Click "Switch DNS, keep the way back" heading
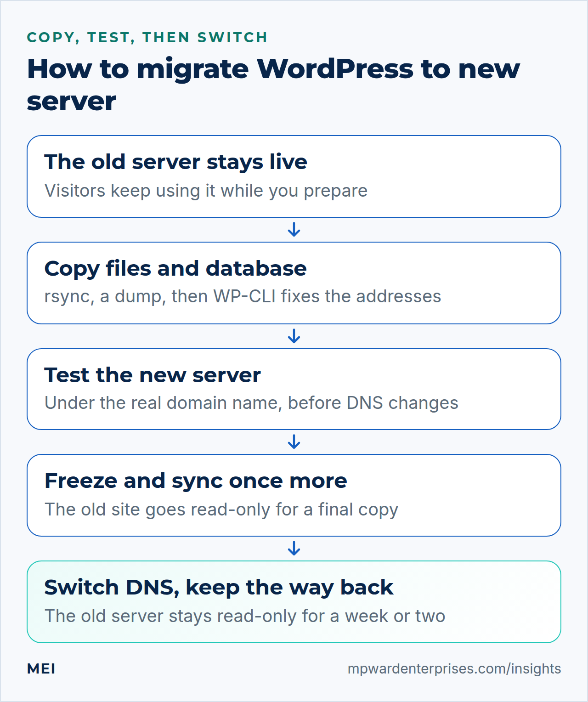This screenshot has width=588, height=702. (219, 588)
